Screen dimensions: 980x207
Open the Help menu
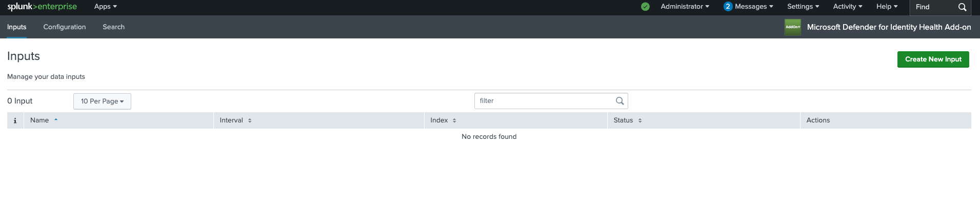[x=887, y=7]
